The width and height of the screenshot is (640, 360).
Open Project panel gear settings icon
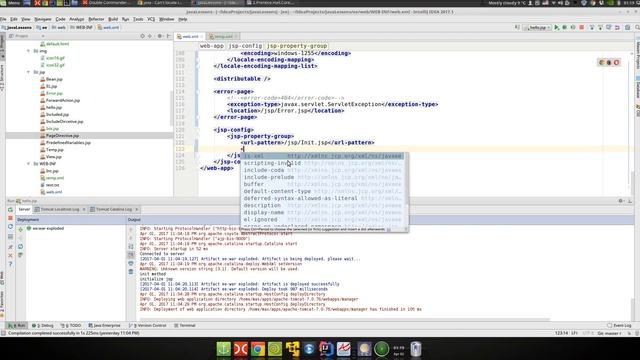click(x=160, y=36)
